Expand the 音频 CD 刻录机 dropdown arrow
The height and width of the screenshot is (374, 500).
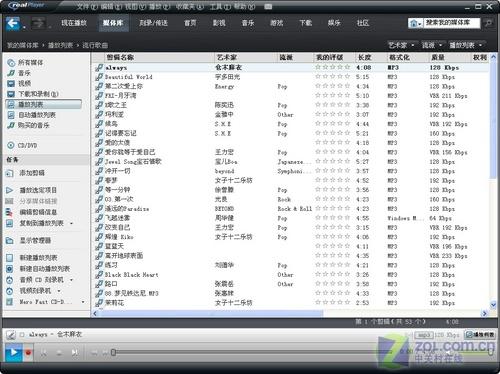[71, 280]
